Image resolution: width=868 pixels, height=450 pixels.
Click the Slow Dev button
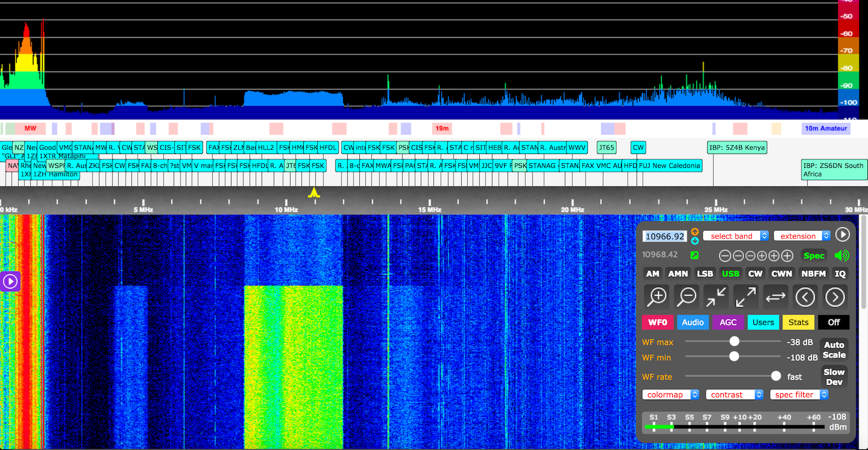pyautogui.click(x=834, y=377)
